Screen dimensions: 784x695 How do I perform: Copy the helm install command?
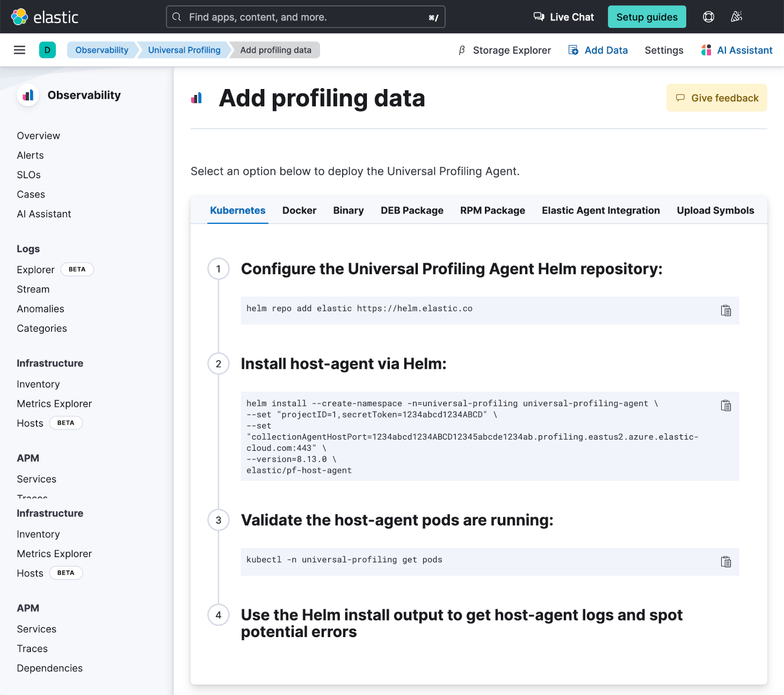(726, 406)
